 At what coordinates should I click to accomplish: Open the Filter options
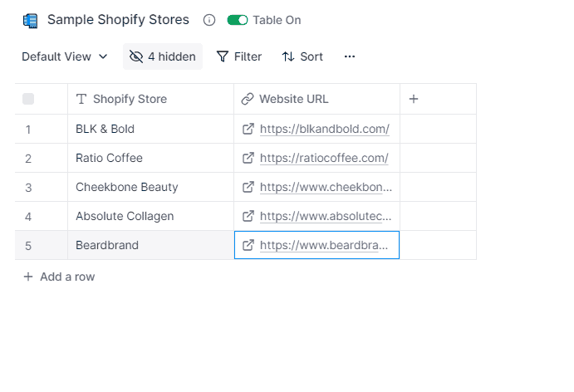coord(239,56)
